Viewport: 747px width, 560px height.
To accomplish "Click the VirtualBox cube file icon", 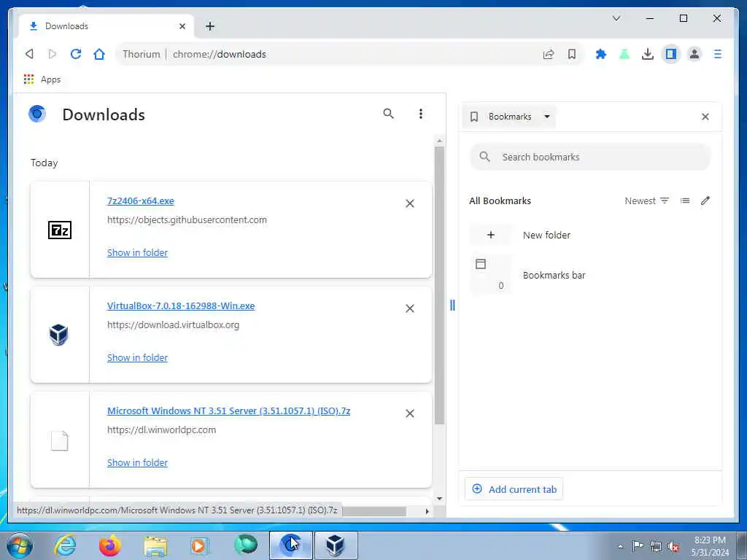I will coord(59,335).
